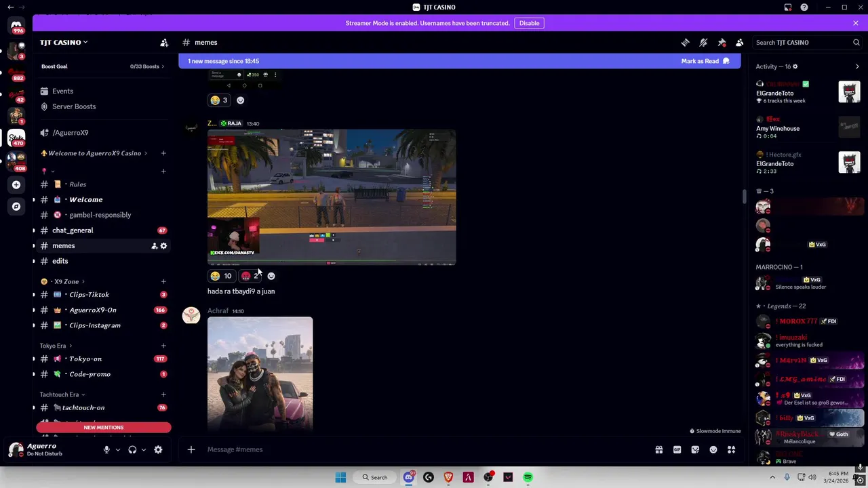
Task: Jump to 1 new message since 18:45
Action: [x=223, y=61]
